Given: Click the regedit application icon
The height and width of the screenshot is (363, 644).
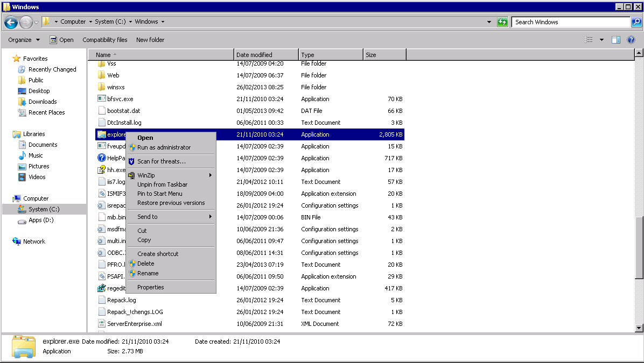Looking at the screenshot, I should 101,288.
